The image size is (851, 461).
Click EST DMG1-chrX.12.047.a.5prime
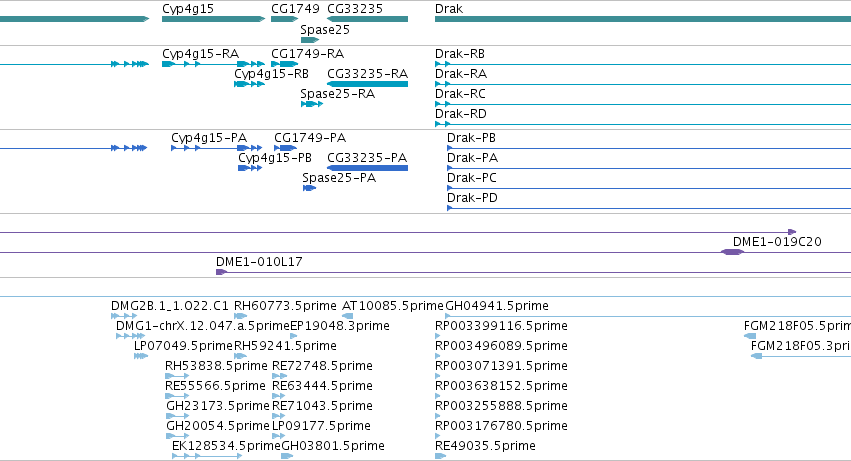click(x=130, y=336)
